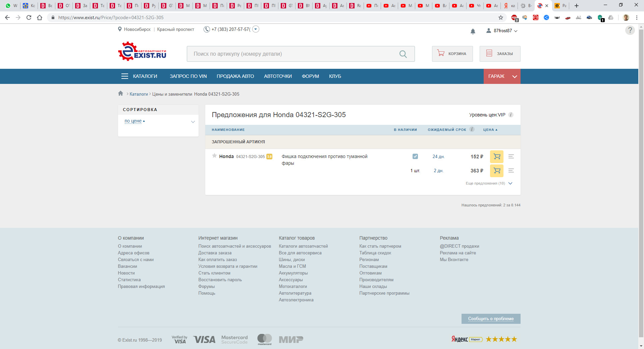Add the 152 ₽ offer to cart

497,157
